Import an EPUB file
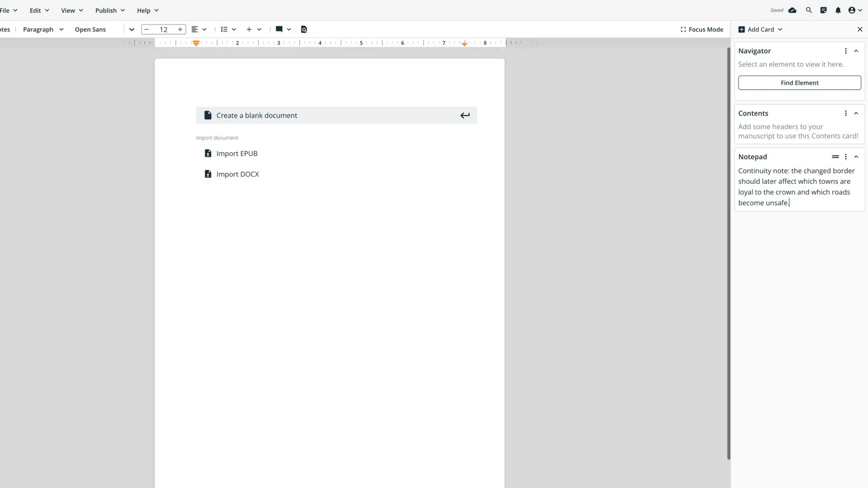868x488 pixels. pos(237,153)
